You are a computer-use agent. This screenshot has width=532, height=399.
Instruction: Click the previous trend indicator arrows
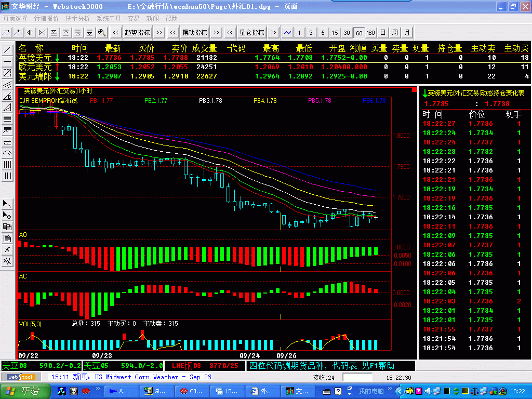[x=116, y=33]
